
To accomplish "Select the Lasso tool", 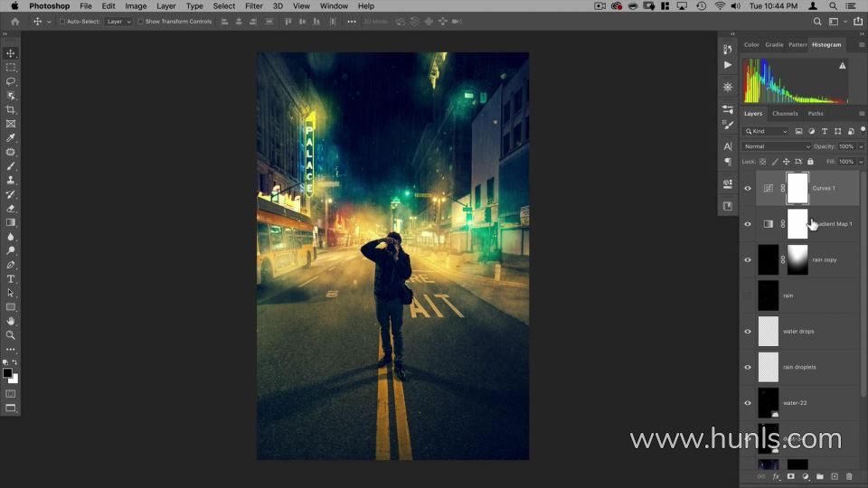I will tap(11, 81).
